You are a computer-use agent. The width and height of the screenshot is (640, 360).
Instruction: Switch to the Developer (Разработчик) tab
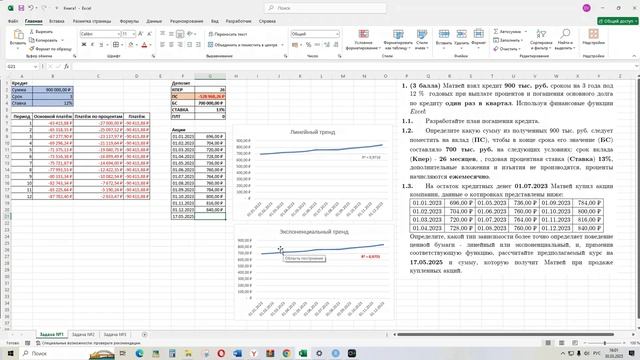[238, 21]
